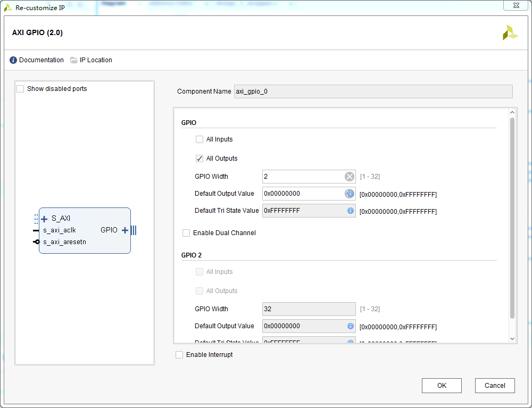This screenshot has width=532, height=408.
Task: Click the GPIO 2 section heading
Action: tap(192, 255)
